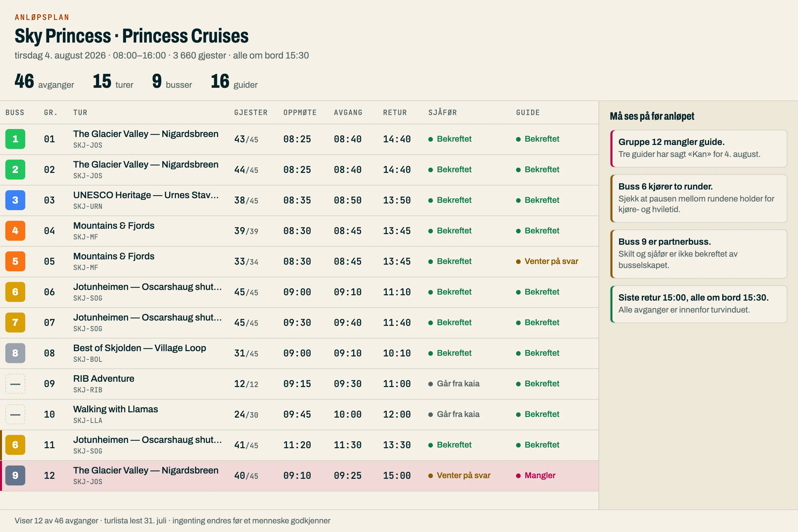Open the 'Buss 9 er partnerbuss' card
798x532 pixels.
click(698, 254)
